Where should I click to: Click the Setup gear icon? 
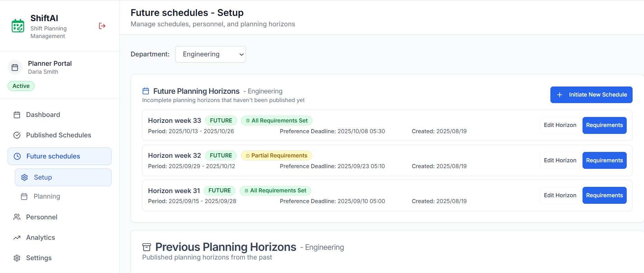point(25,178)
